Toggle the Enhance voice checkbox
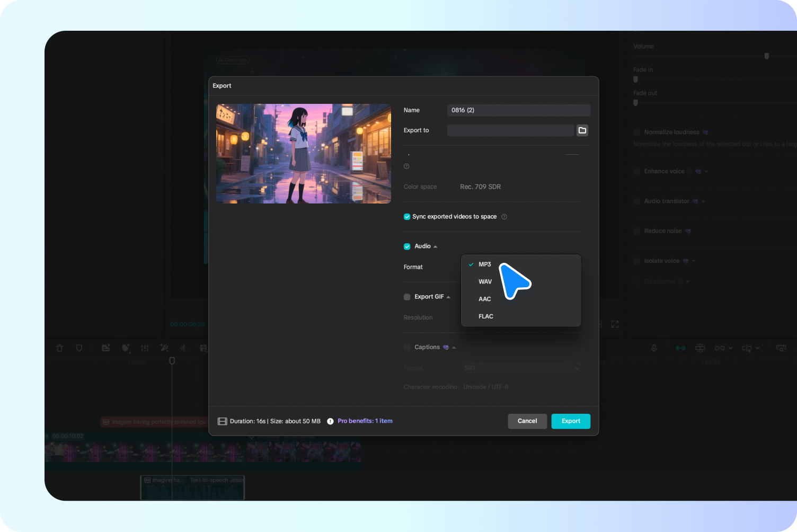The width and height of the screenshot is (797, 532). (637, 172)
